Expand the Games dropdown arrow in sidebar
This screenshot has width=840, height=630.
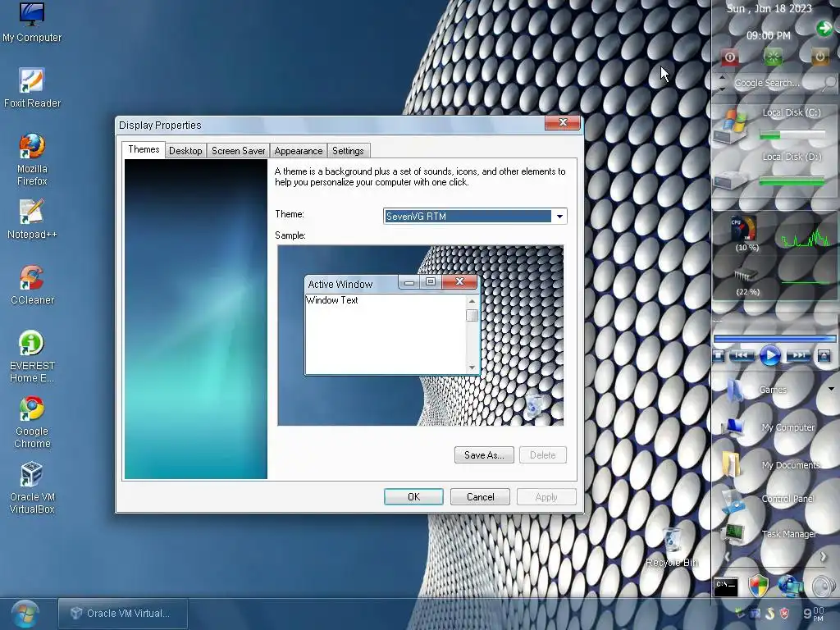(831, 389)
